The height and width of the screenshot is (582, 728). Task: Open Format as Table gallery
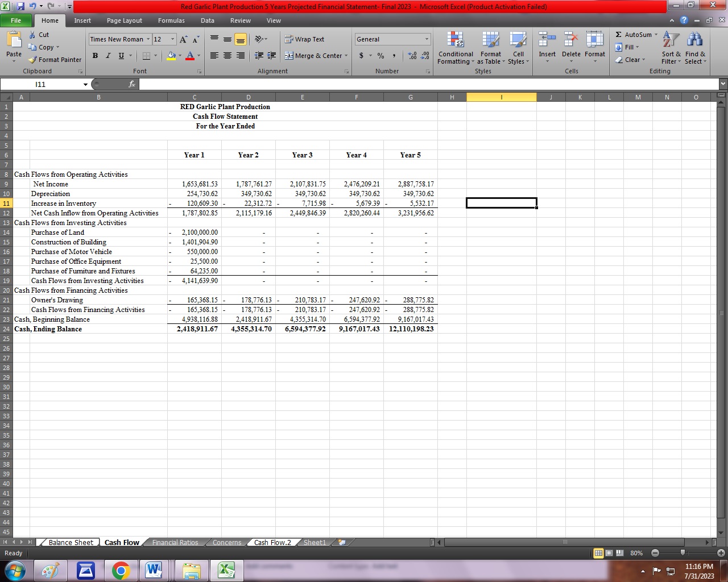(x=490, y=48)
